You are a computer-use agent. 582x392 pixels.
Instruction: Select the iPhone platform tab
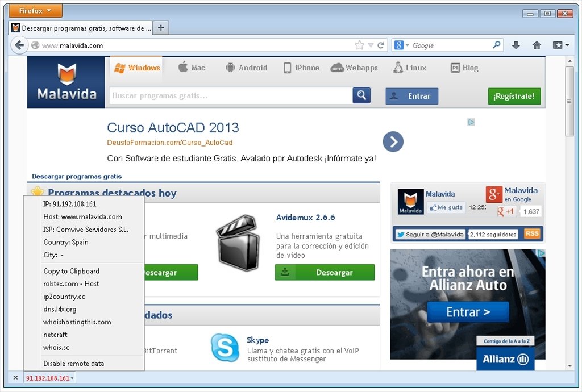(301, 68)
